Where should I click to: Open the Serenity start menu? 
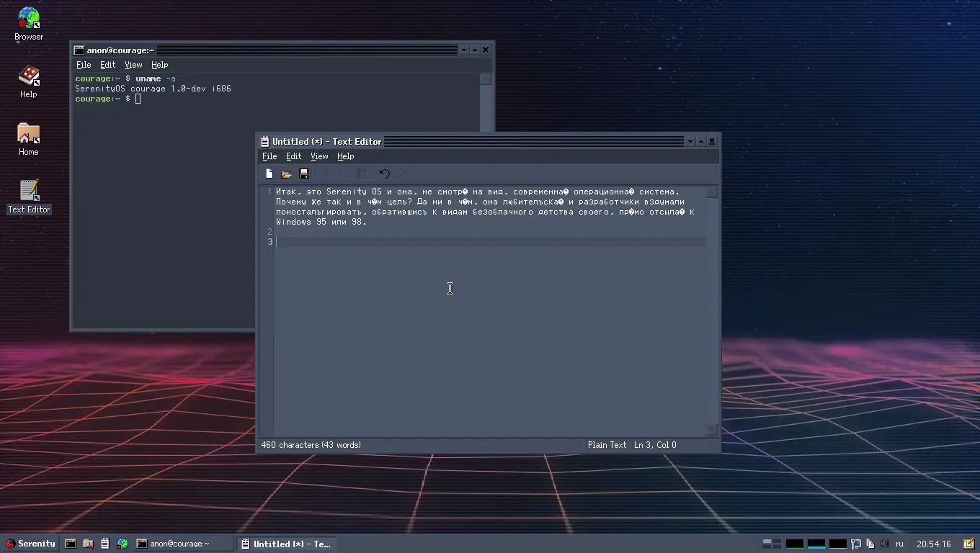[31, 544]
